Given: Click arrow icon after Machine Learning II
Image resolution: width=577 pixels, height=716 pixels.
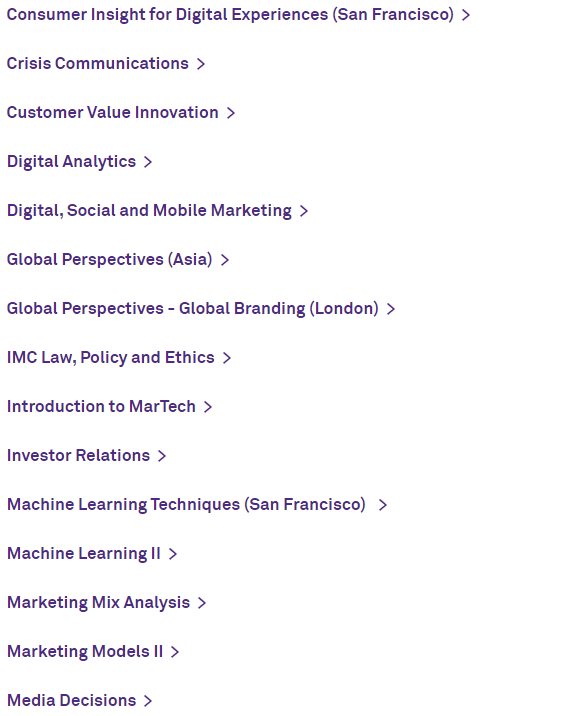Looking at the screenshot, I should point(173,554).
